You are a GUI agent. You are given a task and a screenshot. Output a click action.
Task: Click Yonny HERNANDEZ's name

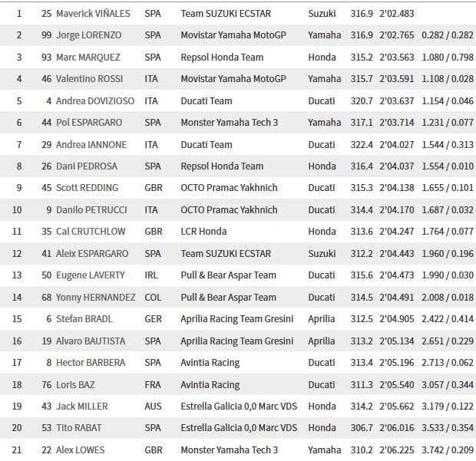tap(96, 297)
